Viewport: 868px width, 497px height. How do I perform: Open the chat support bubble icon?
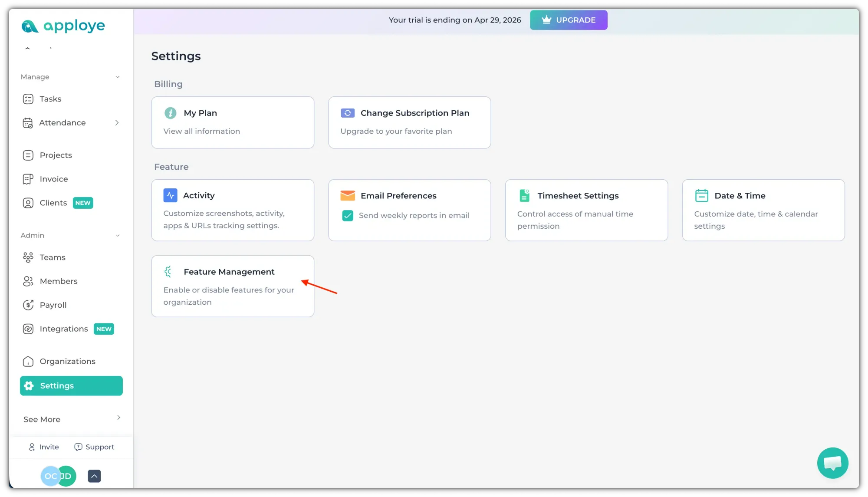click(x=832, y=463)
